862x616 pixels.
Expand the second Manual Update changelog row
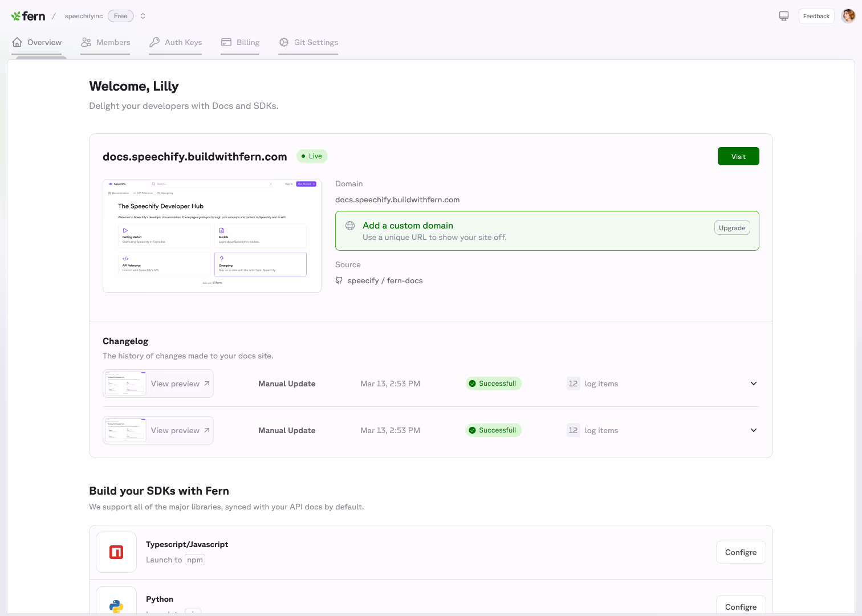click(754, 430)
